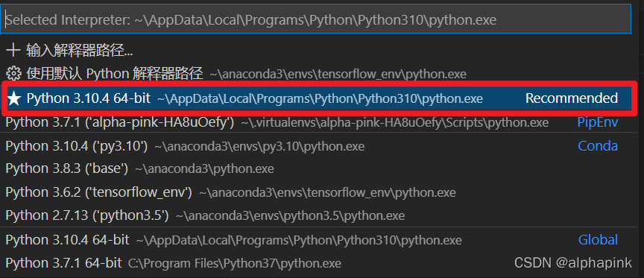Click the star icon beside Python 3.10.4 64-bit
644x278 pixels.
[14, 98]
